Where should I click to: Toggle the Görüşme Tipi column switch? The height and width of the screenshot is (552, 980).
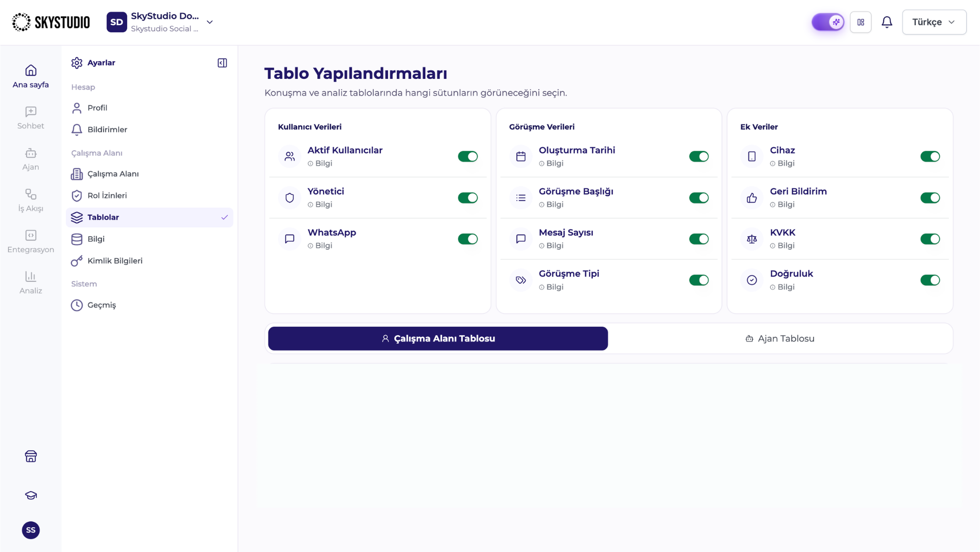(699, 280)
